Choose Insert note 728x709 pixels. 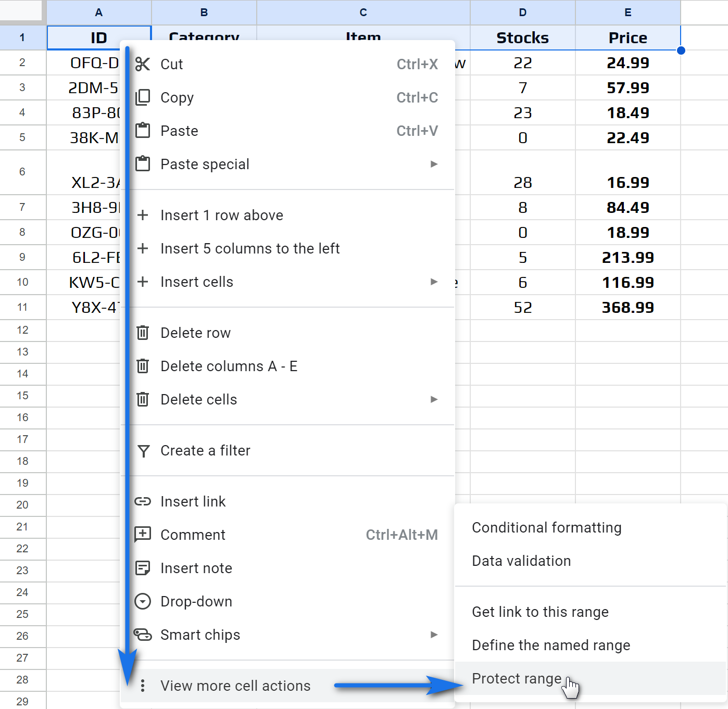tap(287, 568)
